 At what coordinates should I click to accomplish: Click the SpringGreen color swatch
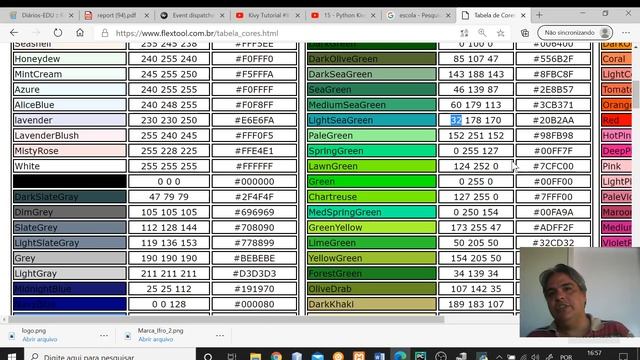(x=371, y=151)
